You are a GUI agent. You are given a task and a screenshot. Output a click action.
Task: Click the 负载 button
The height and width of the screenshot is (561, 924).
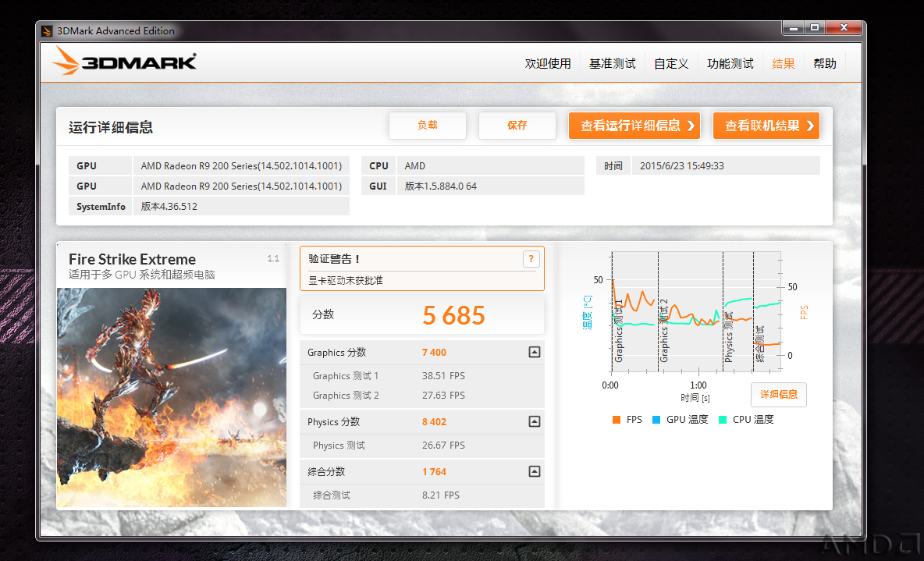[x=428, y=126]
